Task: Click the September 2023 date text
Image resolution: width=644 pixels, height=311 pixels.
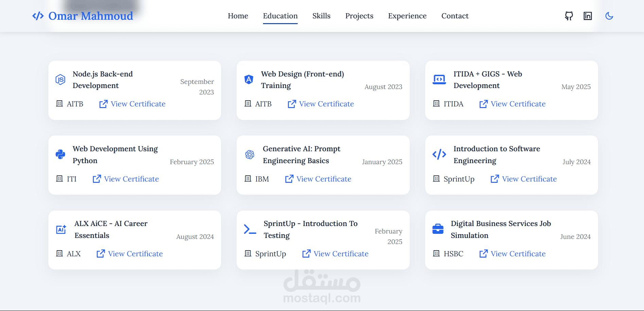Action: [197, 87]
